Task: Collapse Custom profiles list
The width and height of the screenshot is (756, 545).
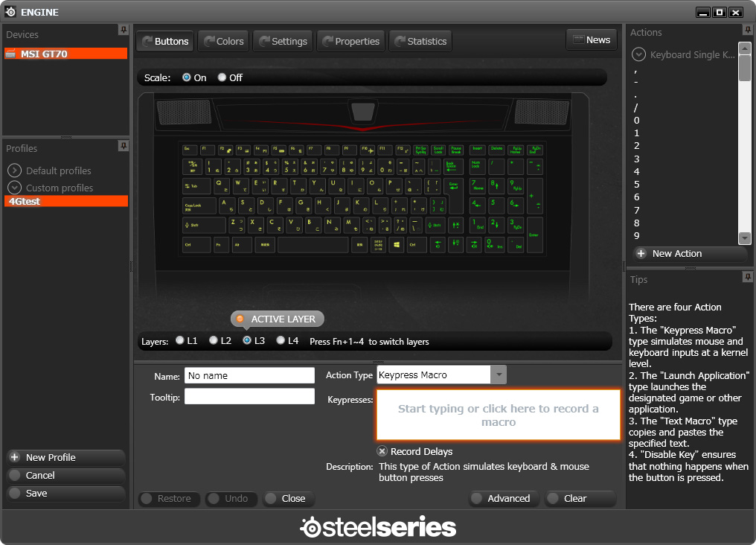Action: click(14, 188)
